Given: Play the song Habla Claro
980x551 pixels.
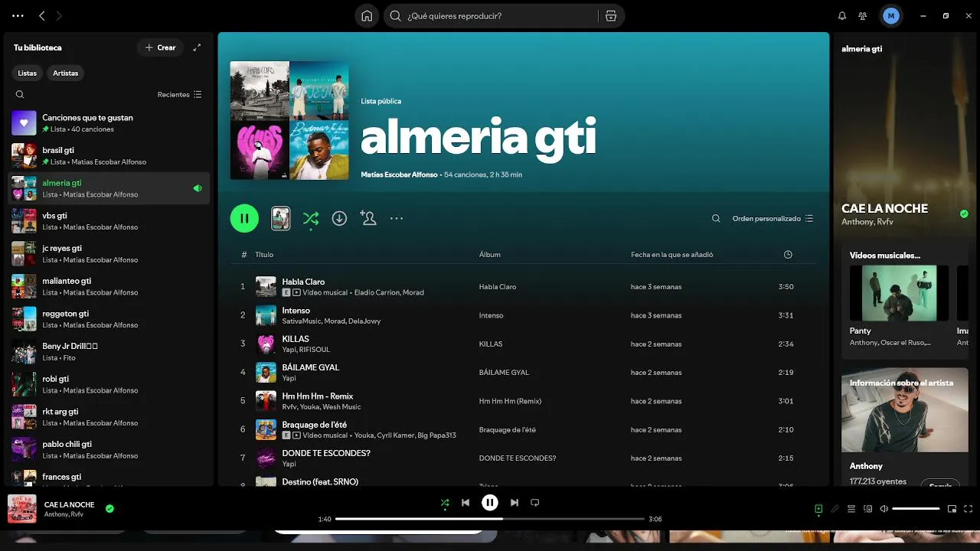Looking at the screenshot, I should (524, 286).
